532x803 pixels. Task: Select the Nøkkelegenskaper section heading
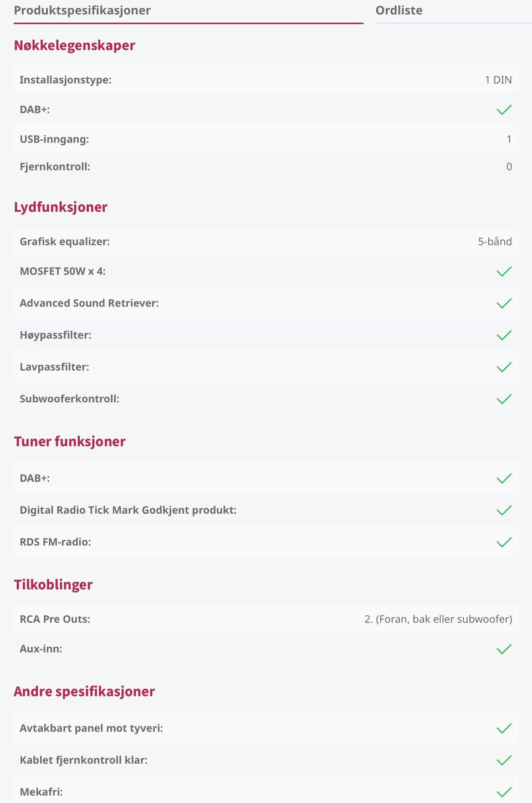click(74, 45)
